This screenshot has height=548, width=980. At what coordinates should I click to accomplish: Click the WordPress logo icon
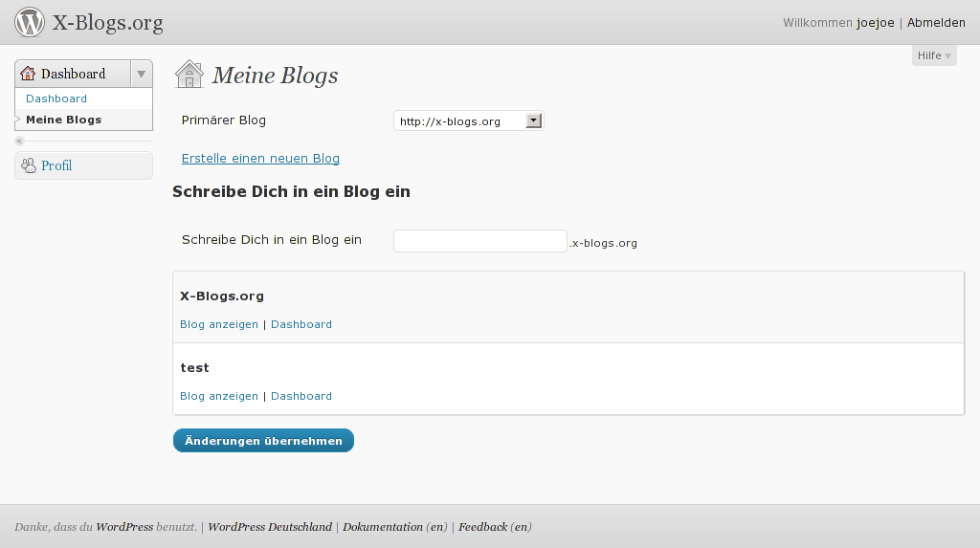30,22
